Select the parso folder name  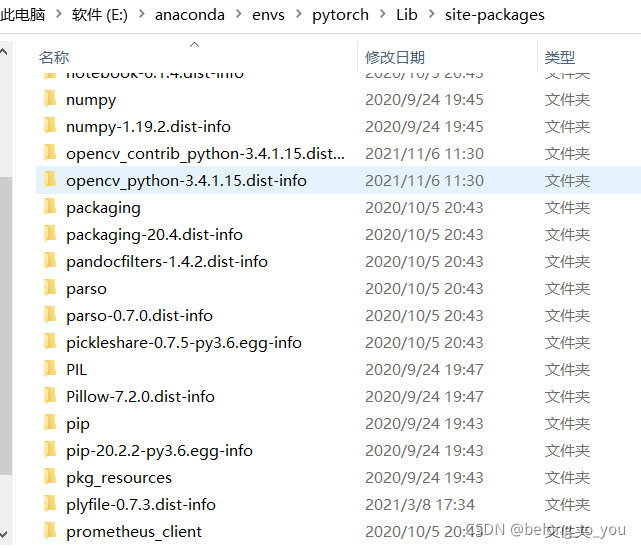[86, 289]
